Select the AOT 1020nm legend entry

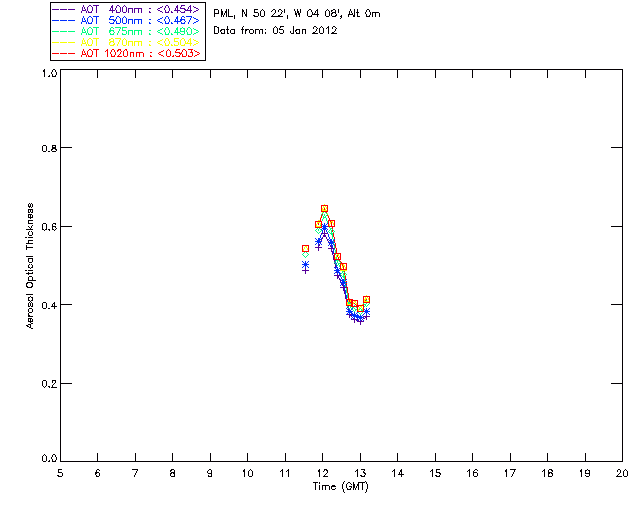127,53
